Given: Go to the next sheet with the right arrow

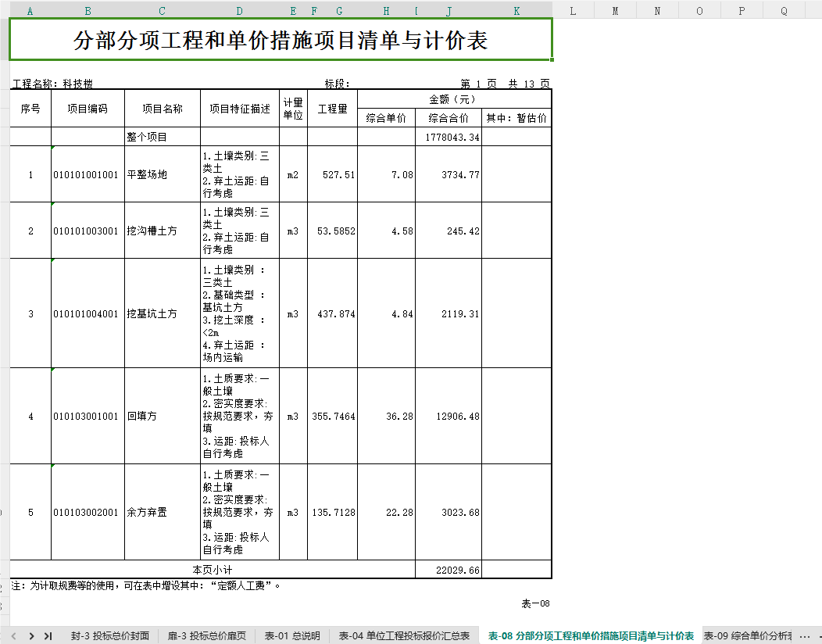Looking at the screenshot, I should click(x=31, y=636).
